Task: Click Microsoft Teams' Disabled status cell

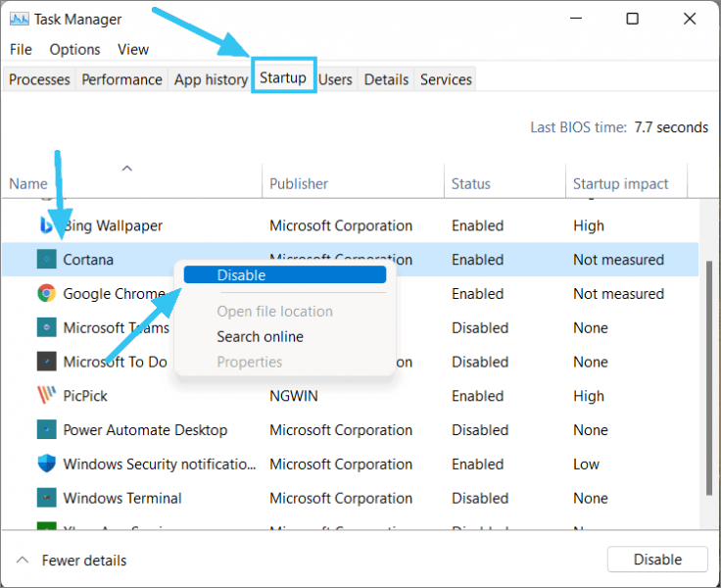Action: 480,327
